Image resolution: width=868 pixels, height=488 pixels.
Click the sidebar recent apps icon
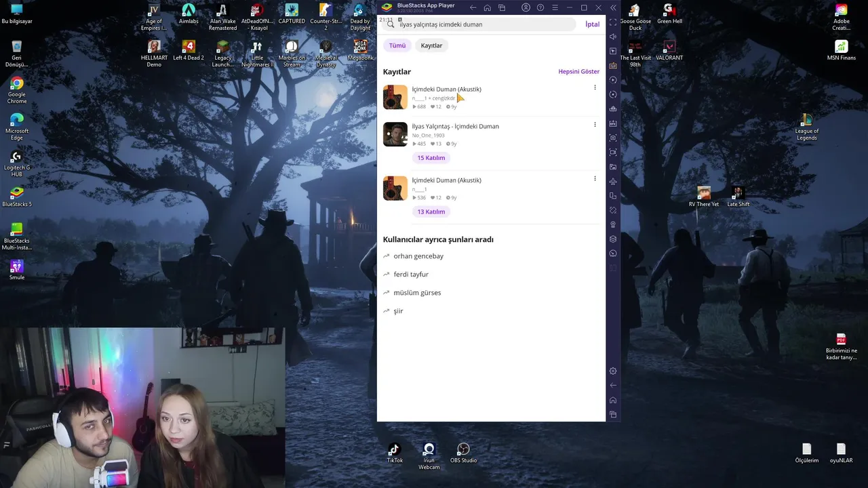[x=613, y=414]
